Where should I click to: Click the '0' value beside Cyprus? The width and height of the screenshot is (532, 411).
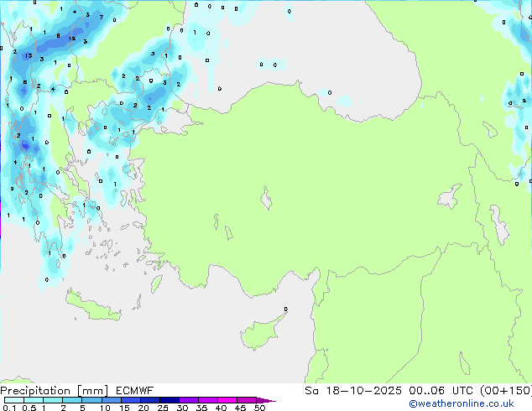[x=286, y=310]
